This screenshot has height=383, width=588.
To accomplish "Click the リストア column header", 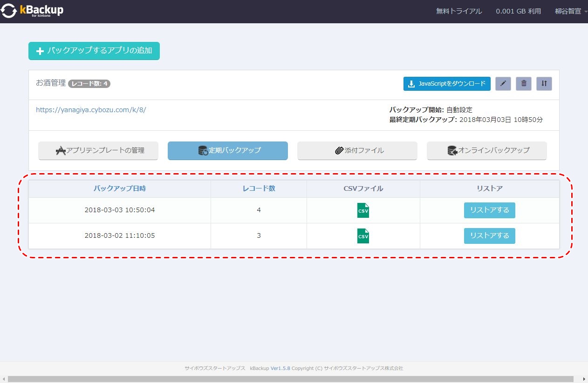I will pyautogui.click(x=490, y=188).
